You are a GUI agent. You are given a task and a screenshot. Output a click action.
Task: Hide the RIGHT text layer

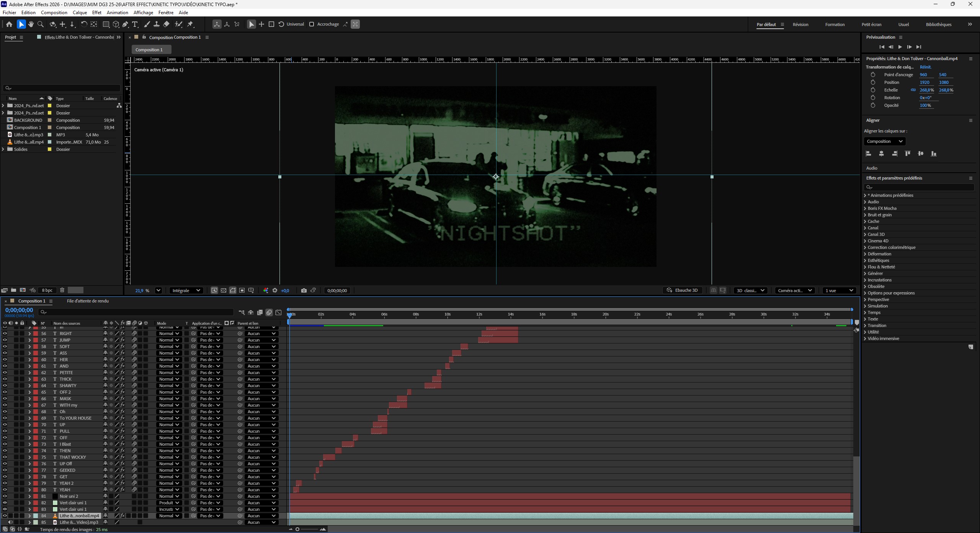point(5,334)
